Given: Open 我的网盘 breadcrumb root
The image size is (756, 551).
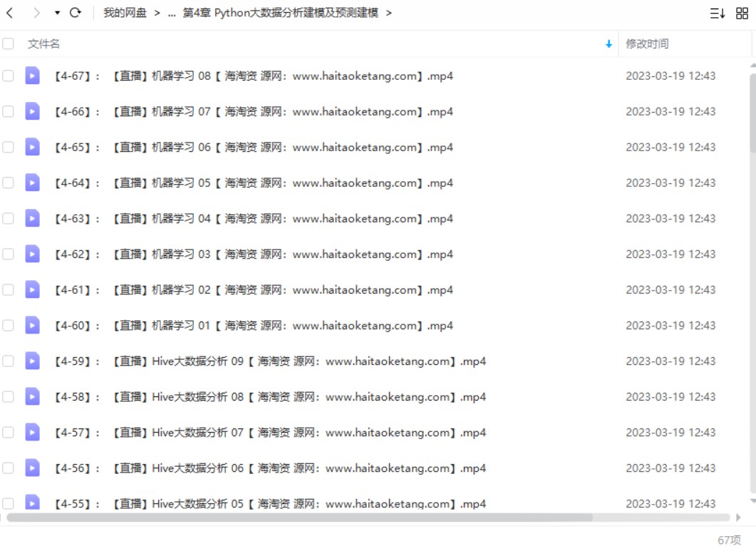Looking at the screenshot, I should point(125,13).
